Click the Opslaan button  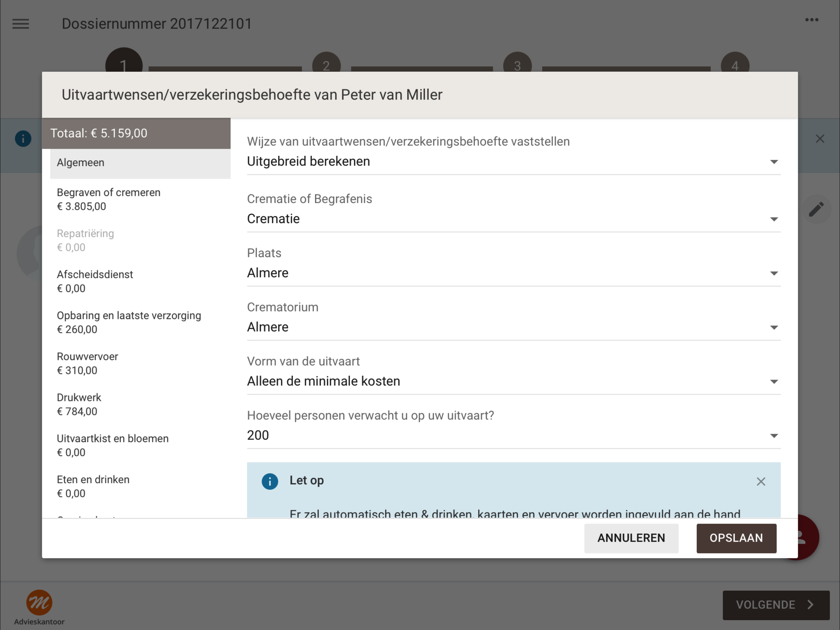736,538
